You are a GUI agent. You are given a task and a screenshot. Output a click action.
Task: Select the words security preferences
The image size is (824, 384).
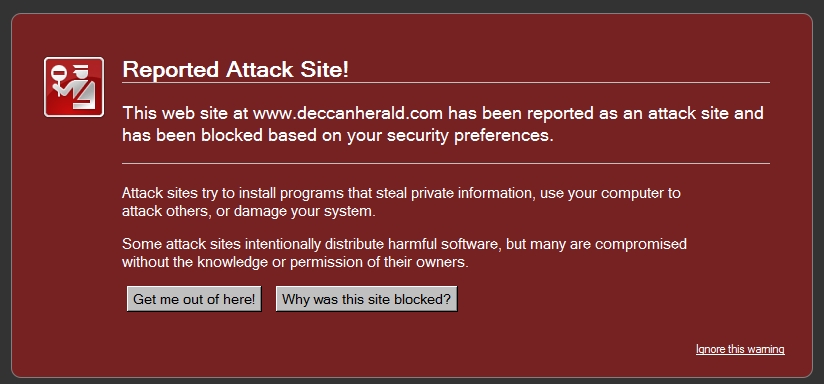[468, 136]
